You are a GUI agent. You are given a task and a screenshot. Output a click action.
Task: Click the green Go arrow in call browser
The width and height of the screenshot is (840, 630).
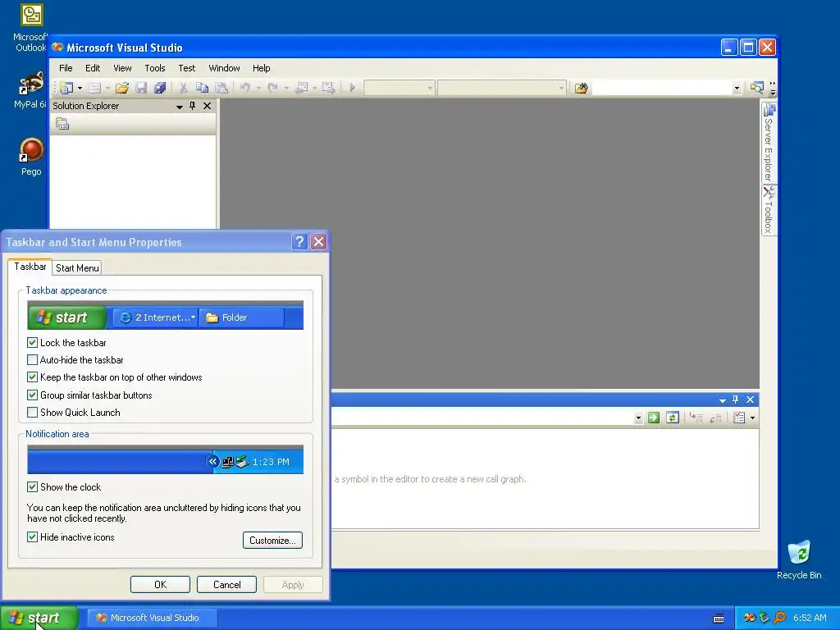(654, 418)
